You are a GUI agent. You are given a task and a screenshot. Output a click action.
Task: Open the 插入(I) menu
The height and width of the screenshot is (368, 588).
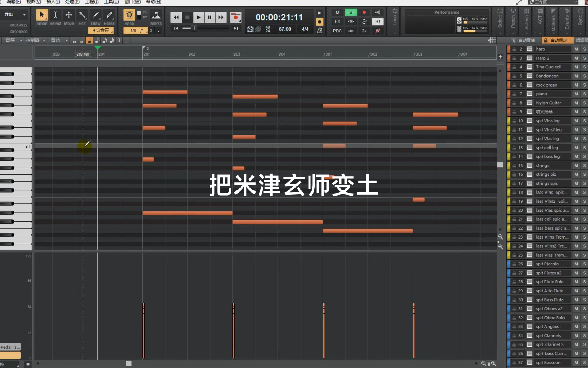point(53,2)
